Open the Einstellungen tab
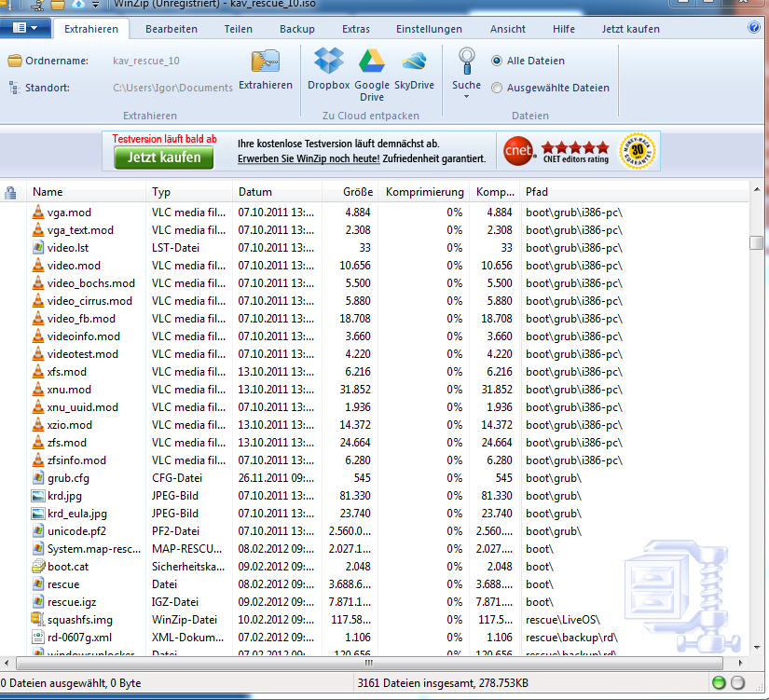Screen dimensions: 769x700 pyautogui.click(x=429, y=29)
